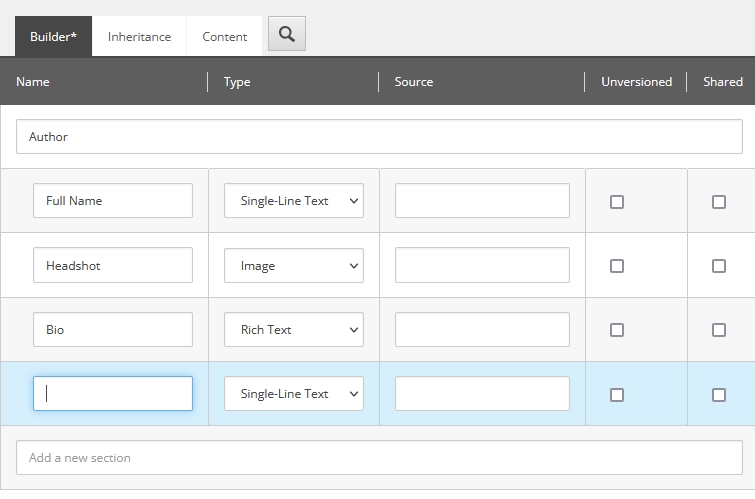
Task: Click the Source field for Headshot
Action: point(482,265)
